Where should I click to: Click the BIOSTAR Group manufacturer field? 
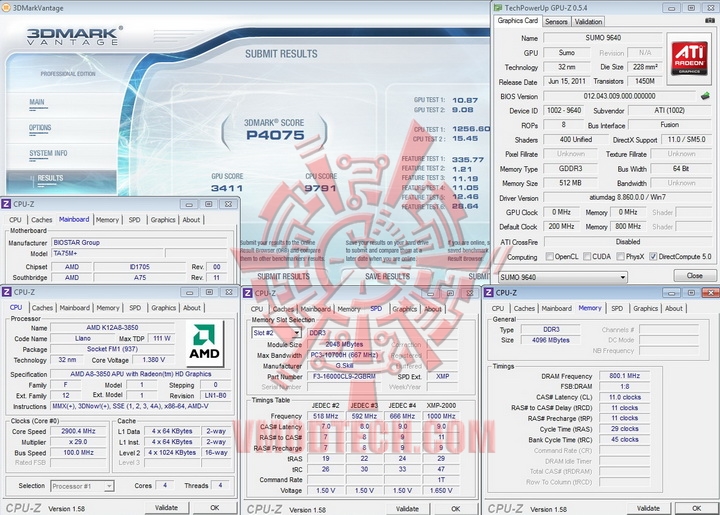(139, 242)
